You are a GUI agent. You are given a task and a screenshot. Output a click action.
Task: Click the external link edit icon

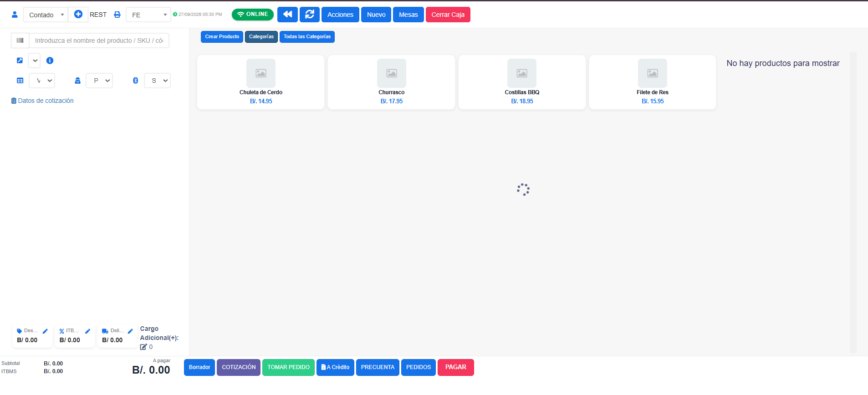coord(20,61)
